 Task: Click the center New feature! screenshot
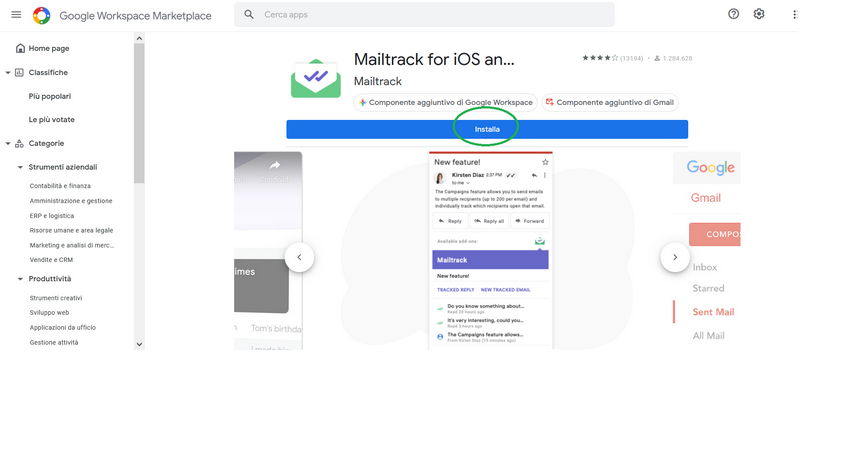point(491,251)
